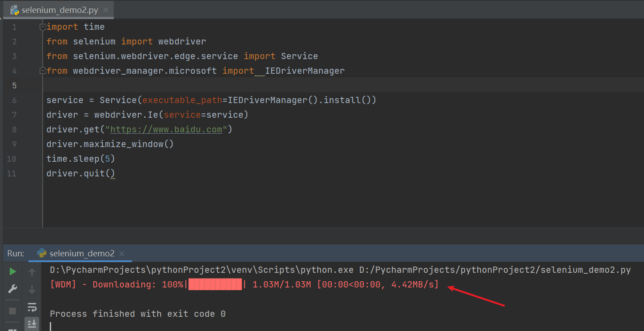Click fold marker at line 4 import

(x=43, y=70)
